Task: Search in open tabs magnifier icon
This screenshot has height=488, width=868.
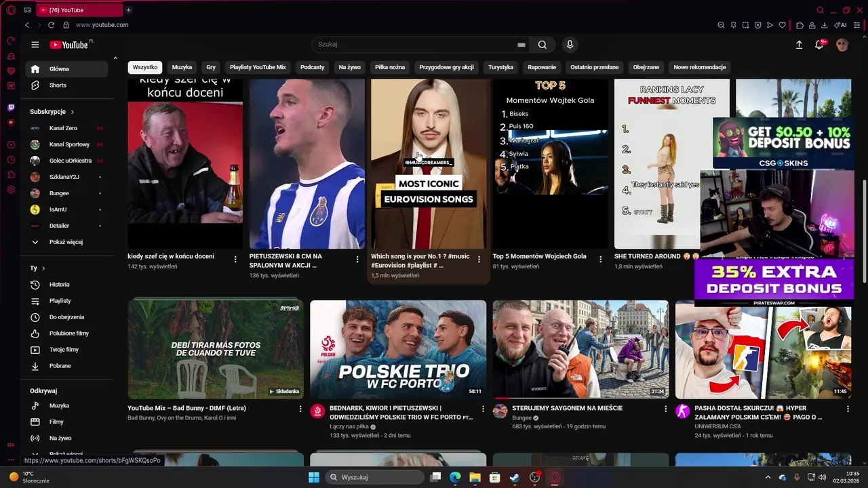Action: click(820, 10)
